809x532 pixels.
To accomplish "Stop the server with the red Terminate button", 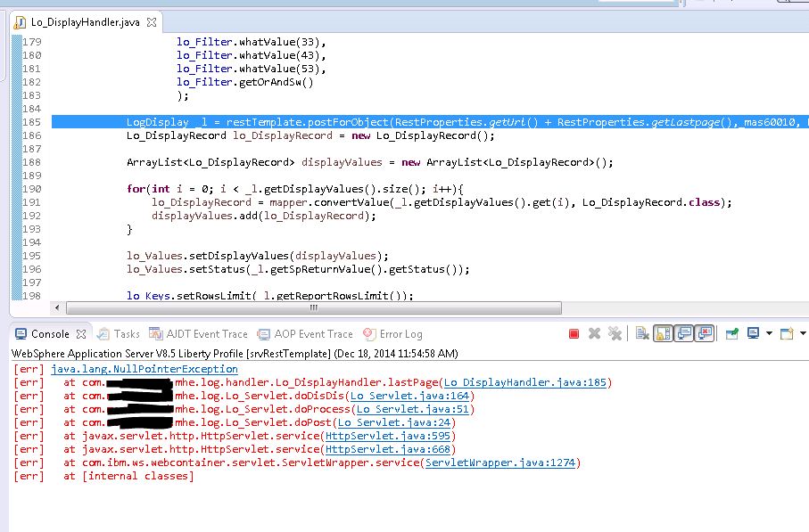I will (574, 334).
